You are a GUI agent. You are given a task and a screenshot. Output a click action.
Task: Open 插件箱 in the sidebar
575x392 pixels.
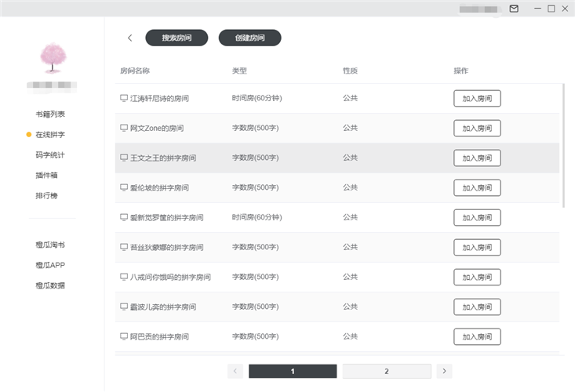46,176
